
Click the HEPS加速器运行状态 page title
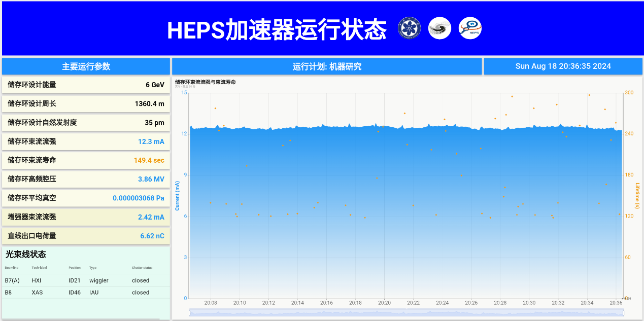coord(277,30)
